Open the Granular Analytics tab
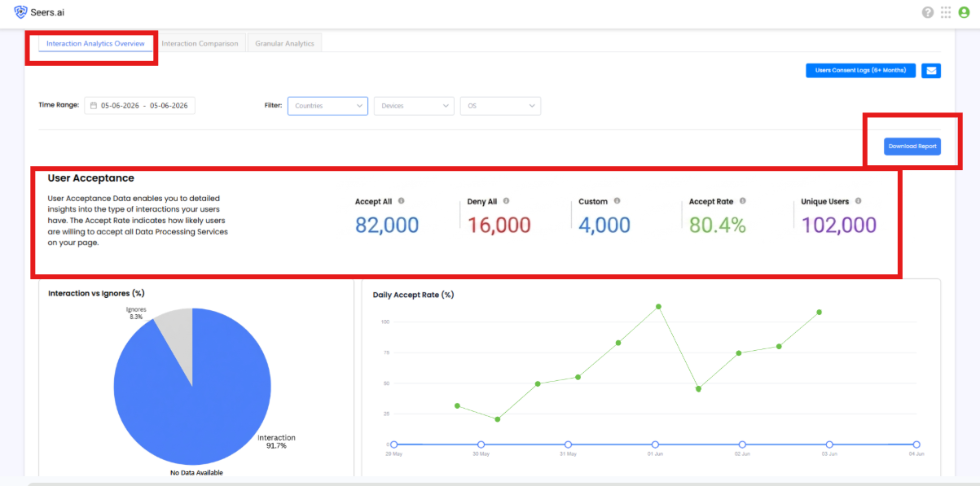980x486 pixels. pyautogui.click(x=284, y=43)
